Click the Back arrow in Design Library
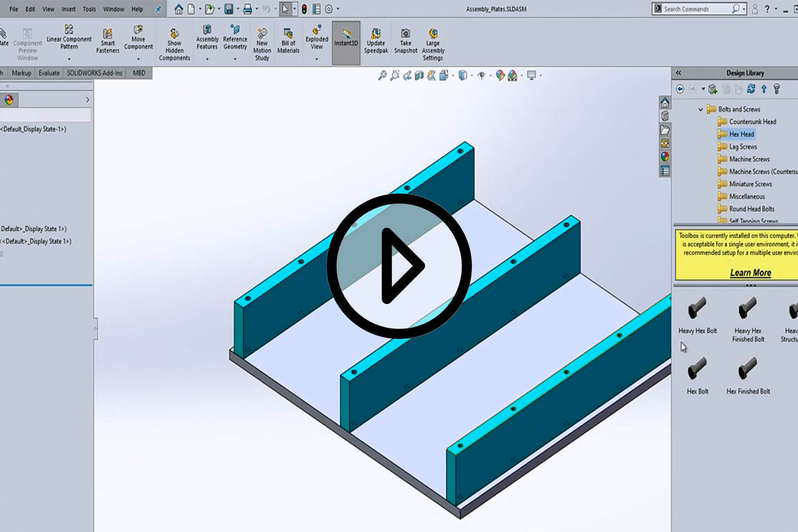Image resolution: width=798 pixels, height=532 pixels. [x=680, y=89]
